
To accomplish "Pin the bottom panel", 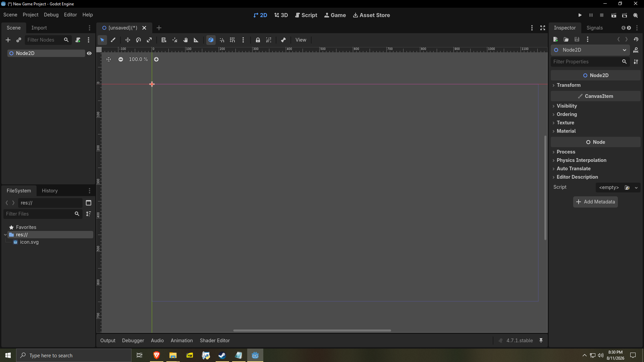I will coord(541,341).
